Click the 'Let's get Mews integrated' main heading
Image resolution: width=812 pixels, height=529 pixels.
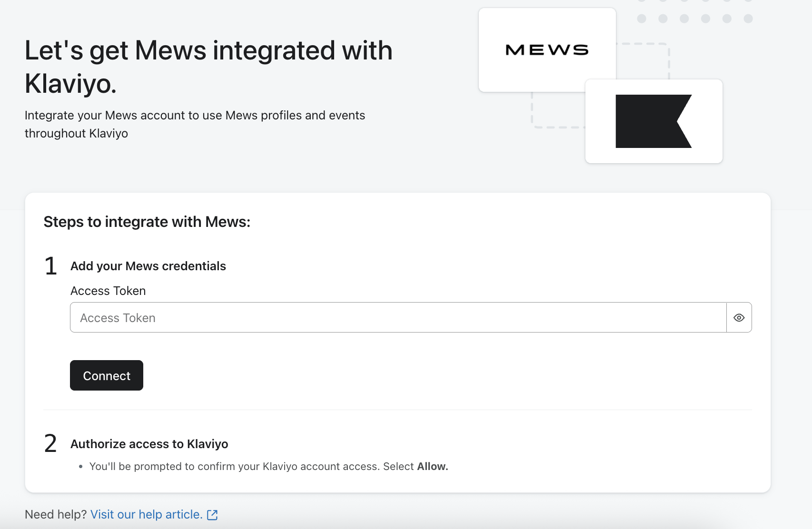click(208, 67)
